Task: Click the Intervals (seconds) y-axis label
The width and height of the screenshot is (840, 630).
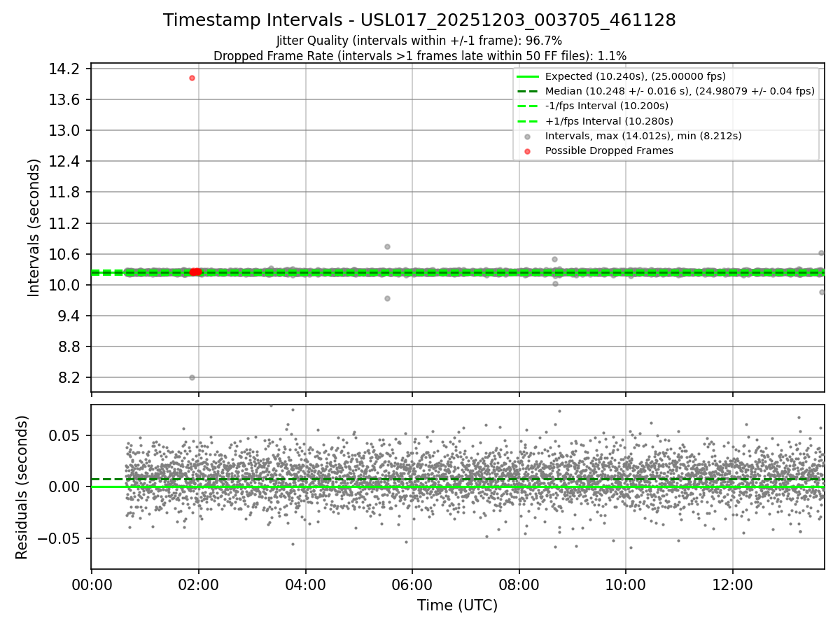Action: (x=34, y=227)
